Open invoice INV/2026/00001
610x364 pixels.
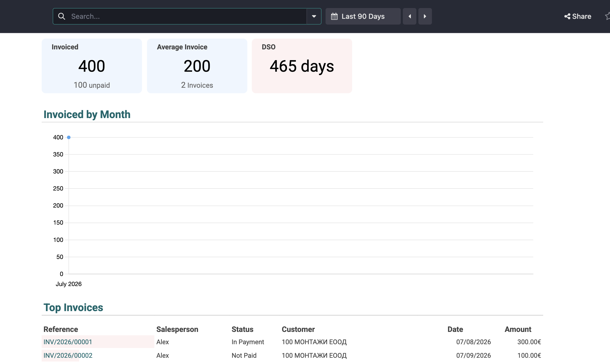click(68, 342)
